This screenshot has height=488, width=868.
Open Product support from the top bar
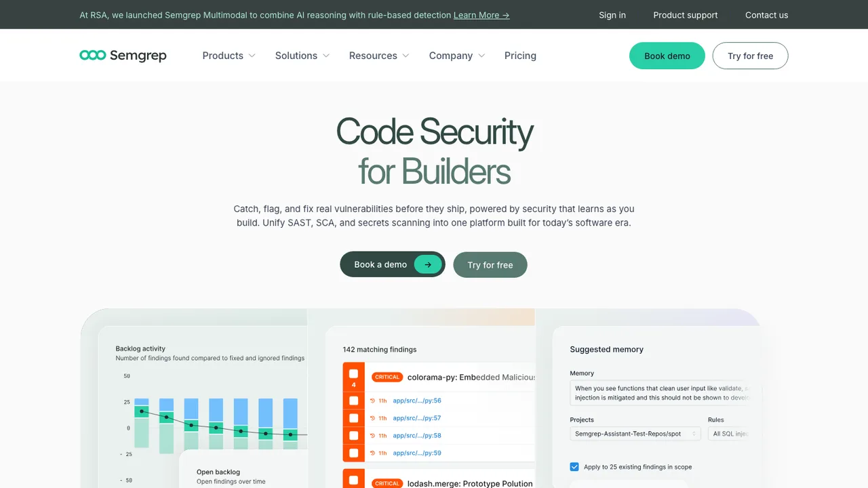click(686, 15)
